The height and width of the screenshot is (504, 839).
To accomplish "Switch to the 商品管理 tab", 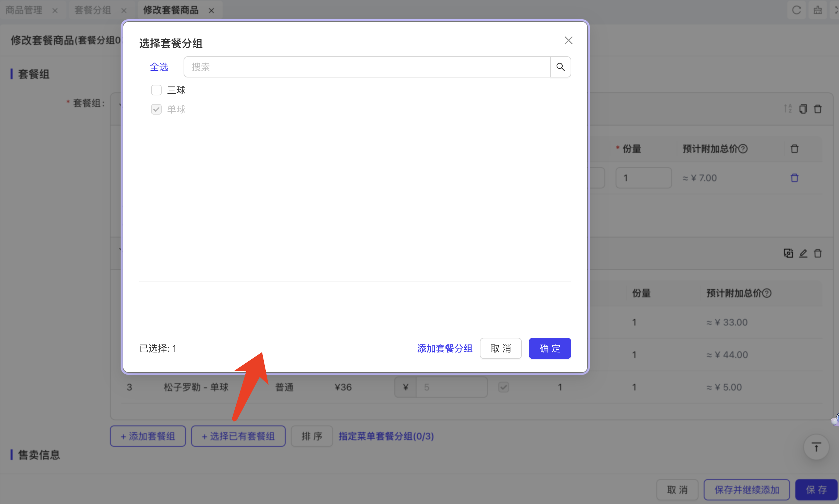I will (x=24, y=10).
